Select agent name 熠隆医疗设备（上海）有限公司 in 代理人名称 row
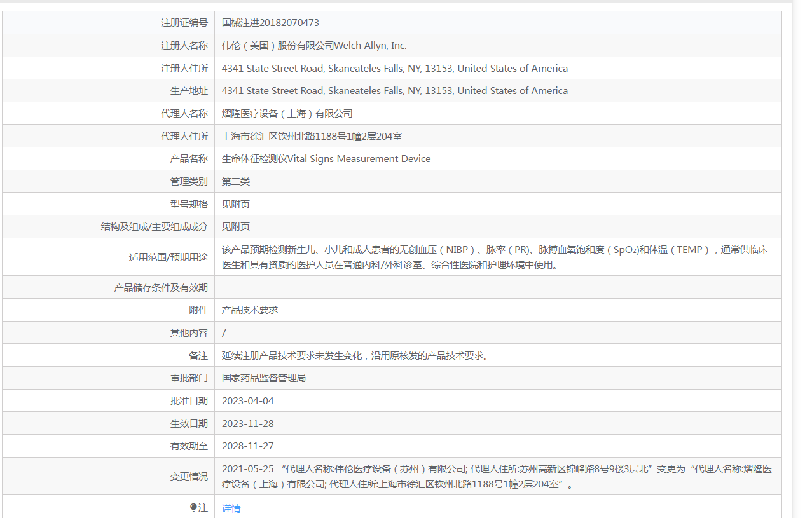 (287, 114)
